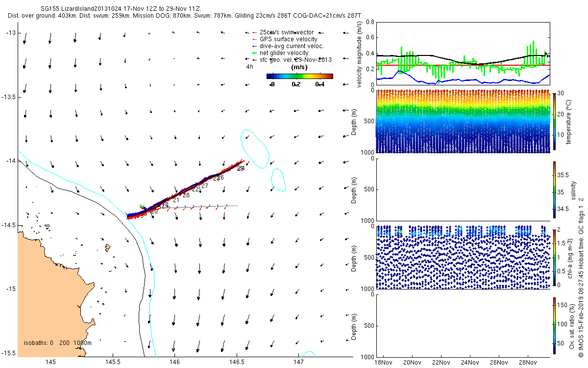Image resolution: width=588 pixels, height=368 pixels.
Task: Click the 145.5 longitude tick label
Action: [113, 362]
